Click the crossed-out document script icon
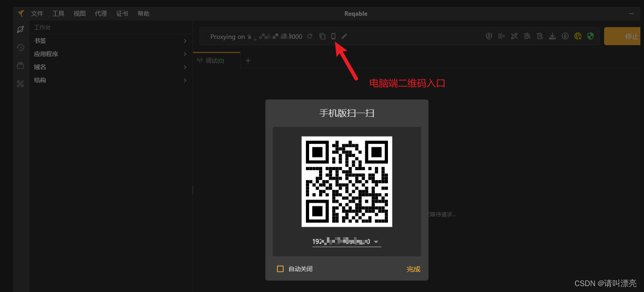Image resolution: width=644 pixels, height=292 pixels. (x=540, y=36)
